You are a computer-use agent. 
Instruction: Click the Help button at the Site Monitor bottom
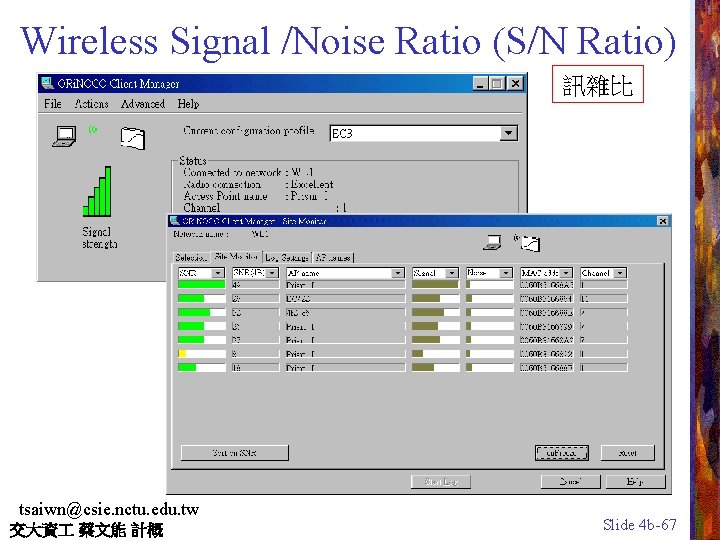coord(635,482)
